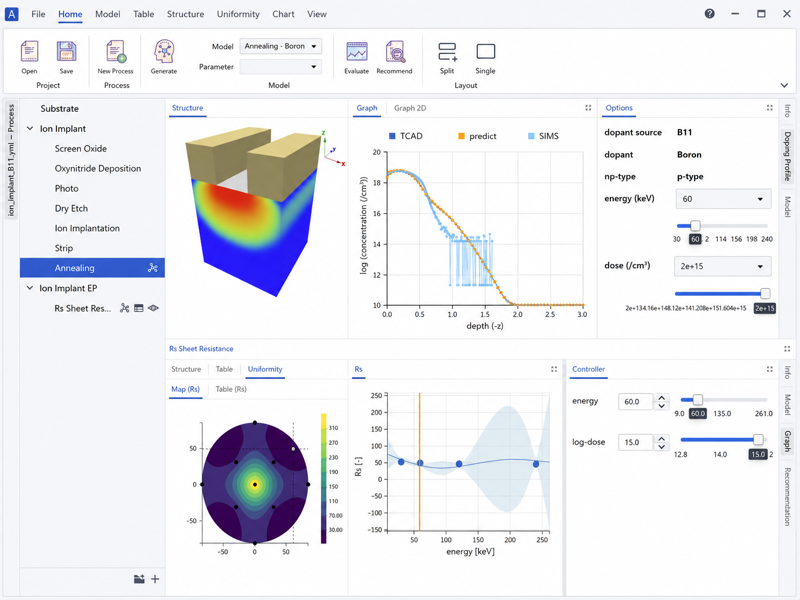Select the Oxynitride Deposition step
Viewport: 800px width, 600px height.
click(x=98, y=168)
